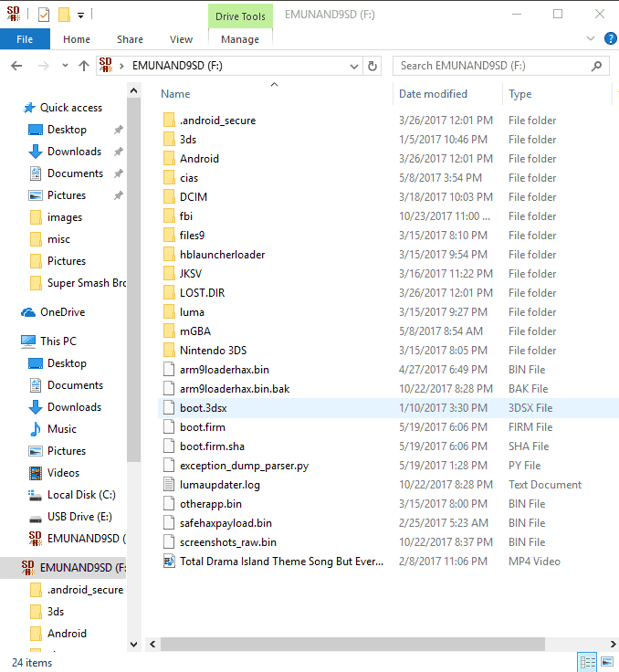Viewport: 619px width, 672px height.
Task: Open the Manage tab under Drive Tools
Action: (240, 39)
